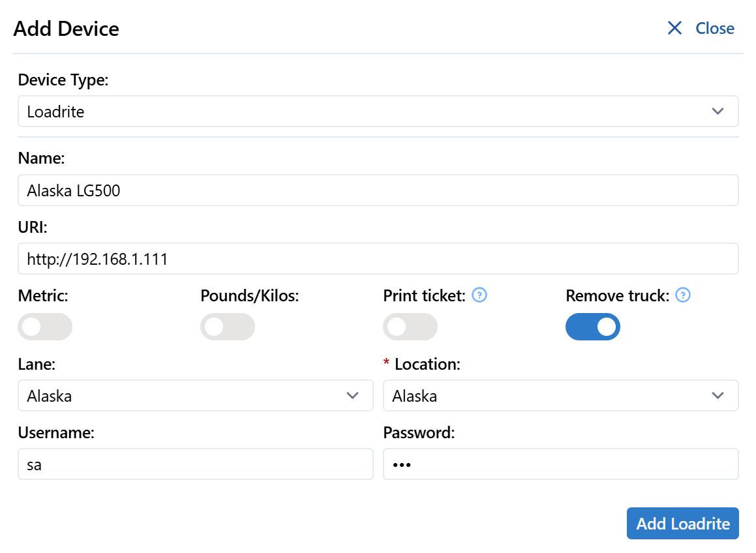The height and width of the screenshot is (553, 756).
Task: Click the Print ticket help icon
Action: tap(479, 295)
